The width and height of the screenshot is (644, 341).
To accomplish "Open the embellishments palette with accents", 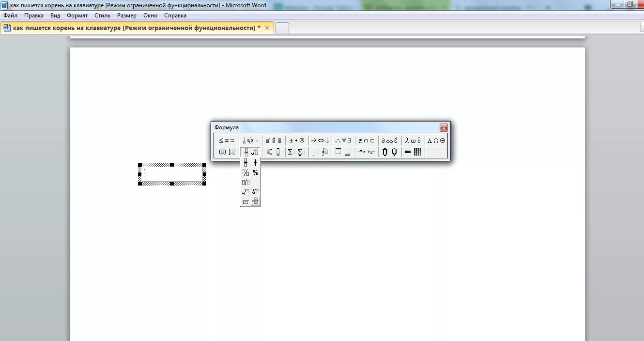I will point(273,140).
